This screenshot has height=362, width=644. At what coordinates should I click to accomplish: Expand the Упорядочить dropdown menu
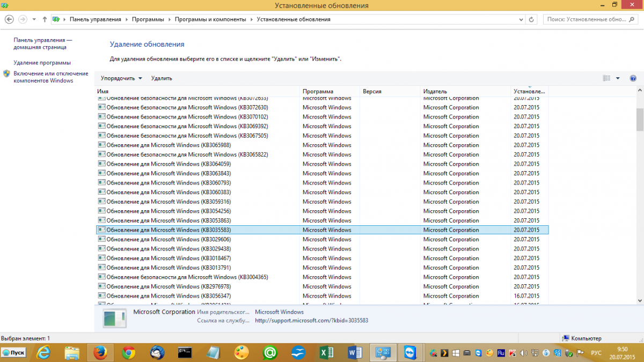[121, 78]
